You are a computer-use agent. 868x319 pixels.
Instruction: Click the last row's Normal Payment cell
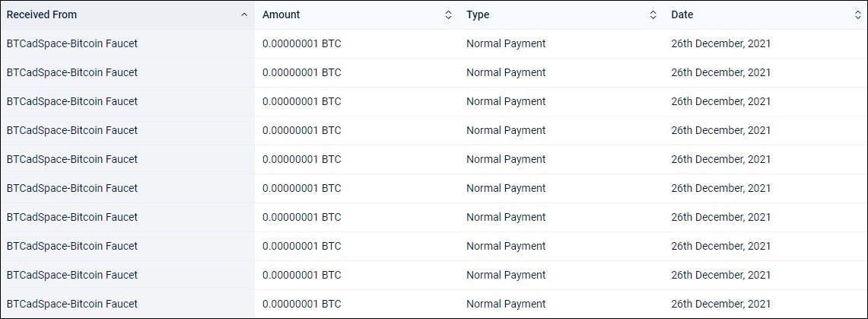pos(506,304)
